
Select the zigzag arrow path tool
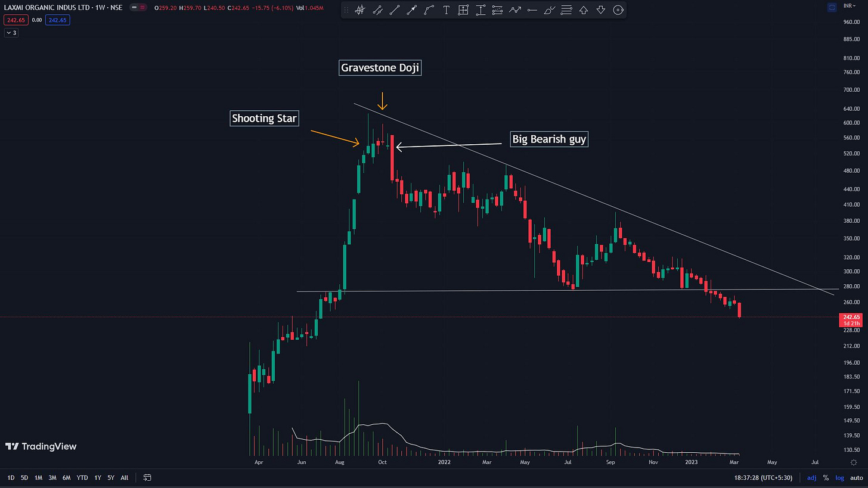click(x=515, y=10)
